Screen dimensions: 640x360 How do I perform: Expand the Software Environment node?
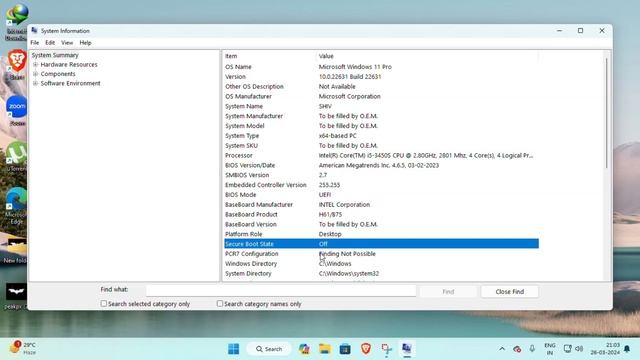(x=36, y=83)
